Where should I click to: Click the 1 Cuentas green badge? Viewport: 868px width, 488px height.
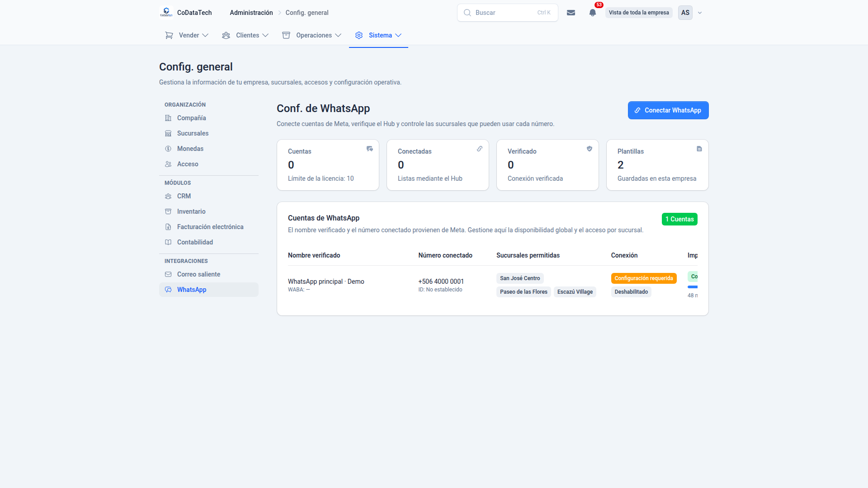tap(679, 219)
